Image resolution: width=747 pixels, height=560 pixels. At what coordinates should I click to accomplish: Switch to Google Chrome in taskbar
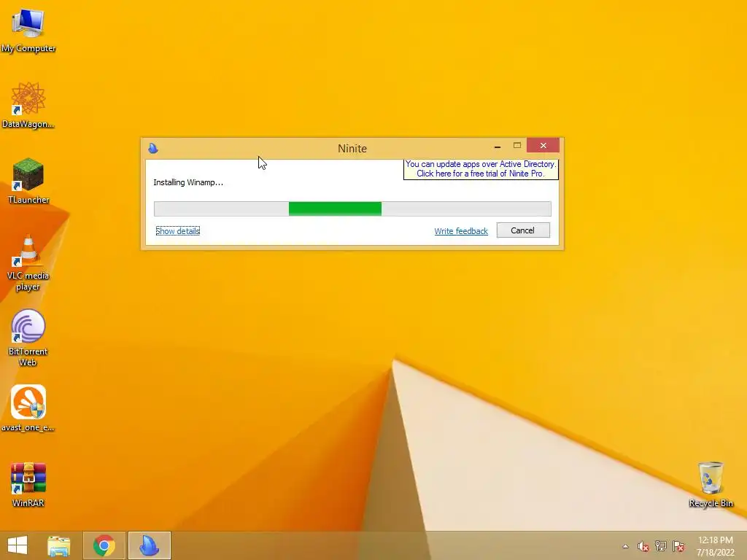[104, 545]
